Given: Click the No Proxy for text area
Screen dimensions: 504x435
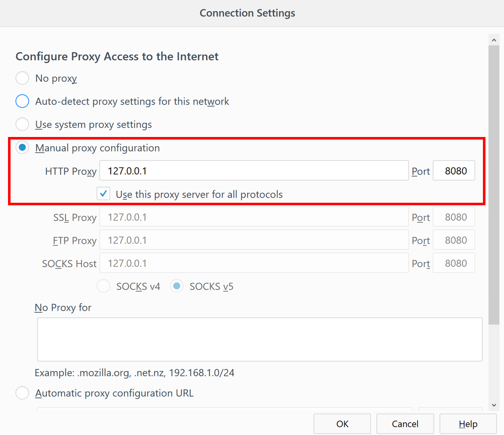Looking at the screenshot, I should (260, 339).
